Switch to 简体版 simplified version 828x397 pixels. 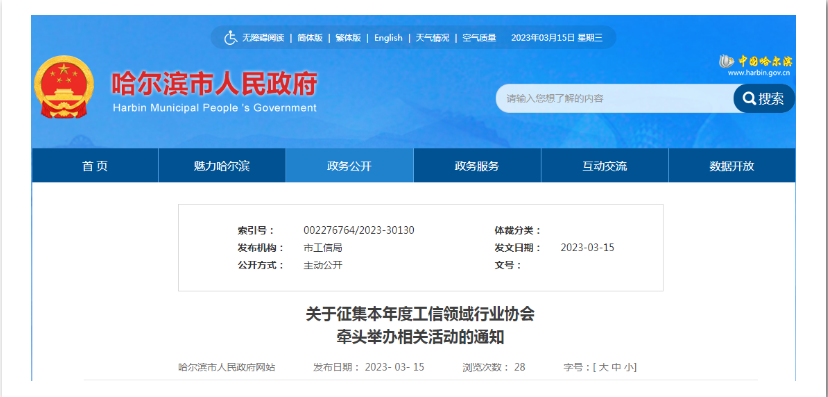click(309, 38)
